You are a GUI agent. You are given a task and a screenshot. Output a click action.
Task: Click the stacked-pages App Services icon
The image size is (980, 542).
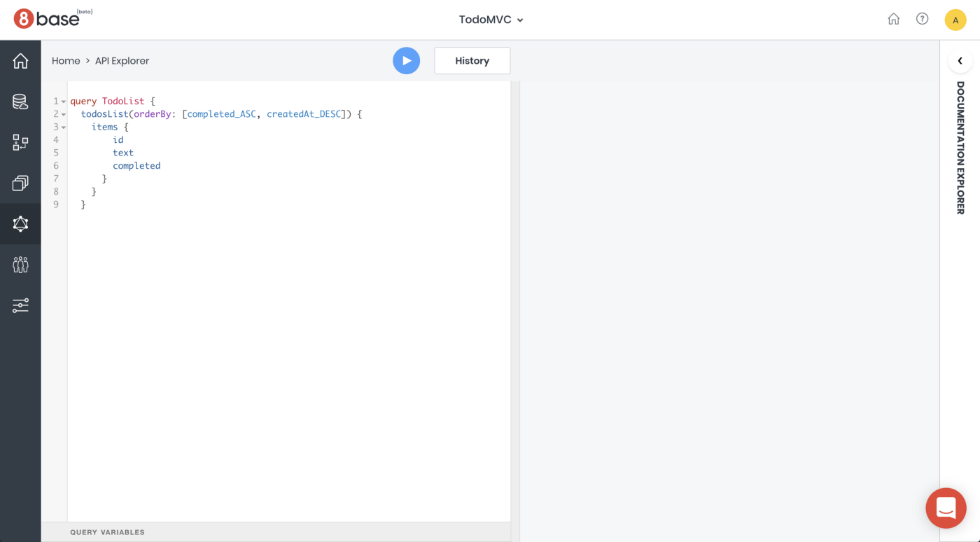20,183
